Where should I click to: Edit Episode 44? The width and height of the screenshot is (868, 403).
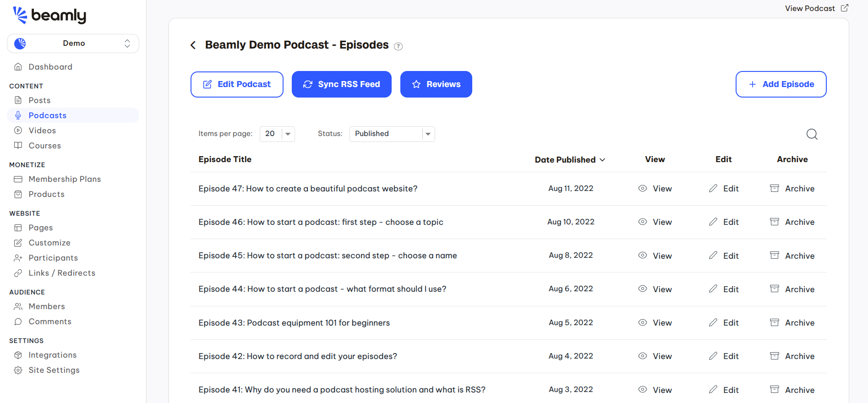(724, 289)
